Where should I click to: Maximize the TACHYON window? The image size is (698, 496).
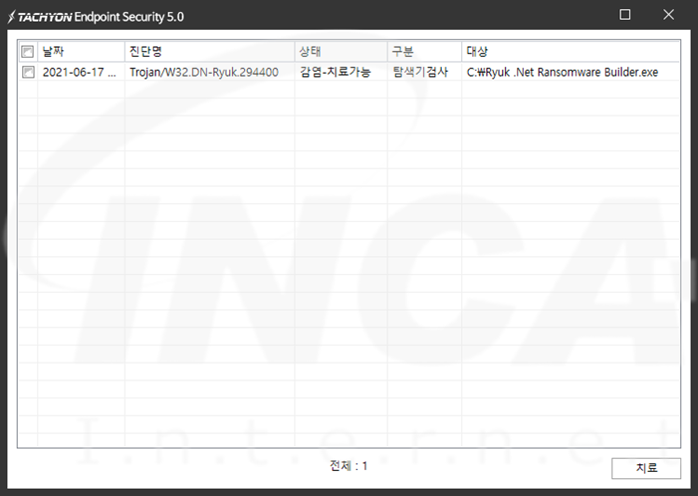(x=625, y=15)
